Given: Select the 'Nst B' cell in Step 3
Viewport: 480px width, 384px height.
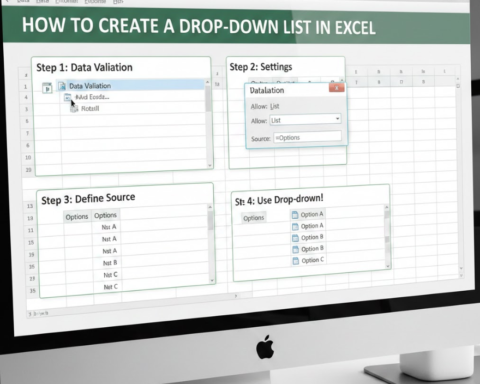Looking at the screenshot, I should (x=110, y=263).
